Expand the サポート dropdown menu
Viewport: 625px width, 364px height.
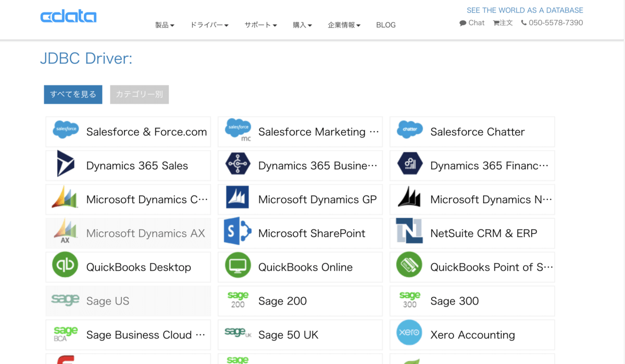(260, 25)
